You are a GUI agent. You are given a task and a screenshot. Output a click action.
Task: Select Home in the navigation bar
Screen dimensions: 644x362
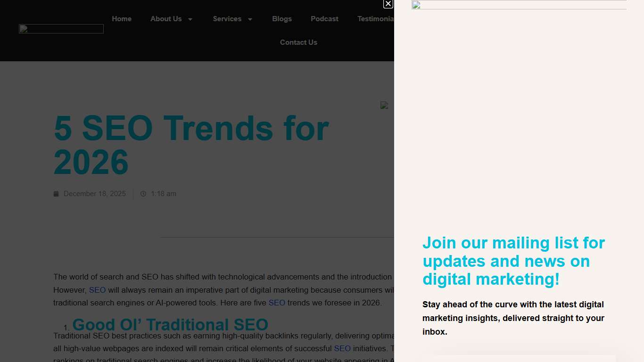(x=122, y=19)
